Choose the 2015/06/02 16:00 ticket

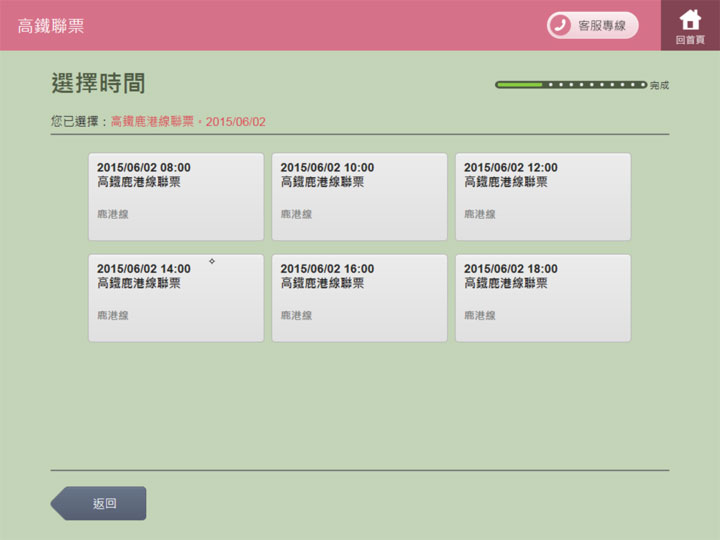click(x=359, y=298)
